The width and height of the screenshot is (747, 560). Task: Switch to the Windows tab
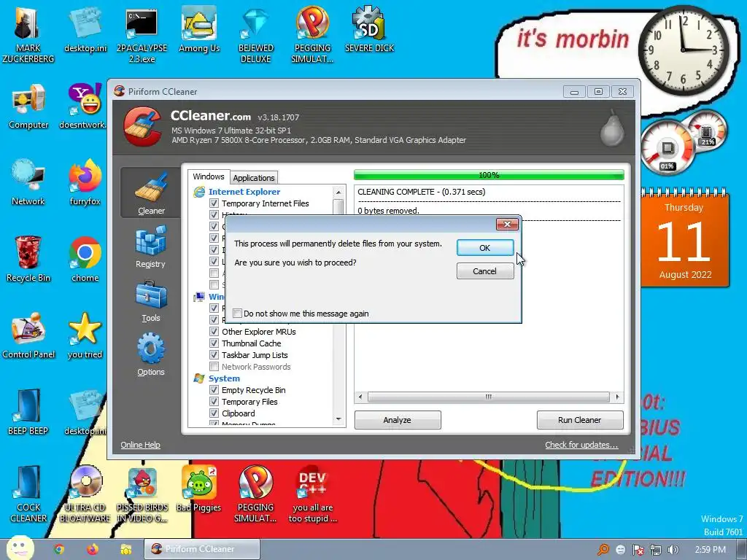[209, 176]
